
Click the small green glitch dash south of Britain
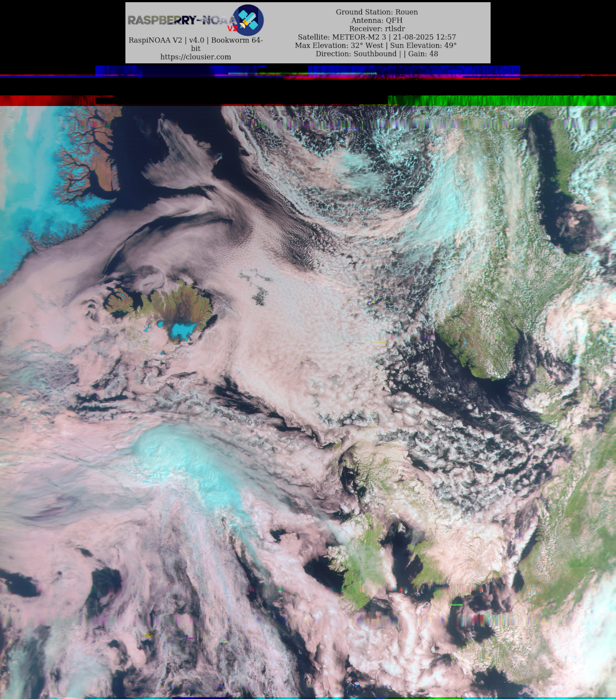click(x=456, y=605)
